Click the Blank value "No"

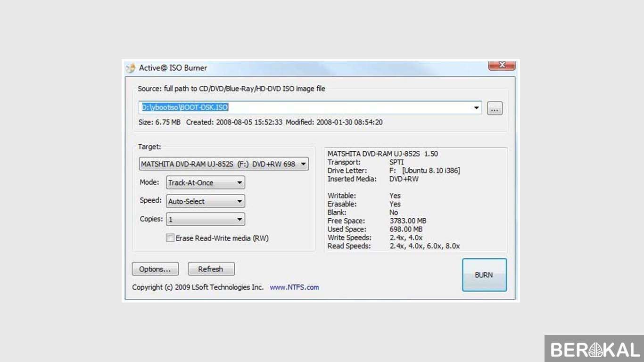tap(394, 213)
